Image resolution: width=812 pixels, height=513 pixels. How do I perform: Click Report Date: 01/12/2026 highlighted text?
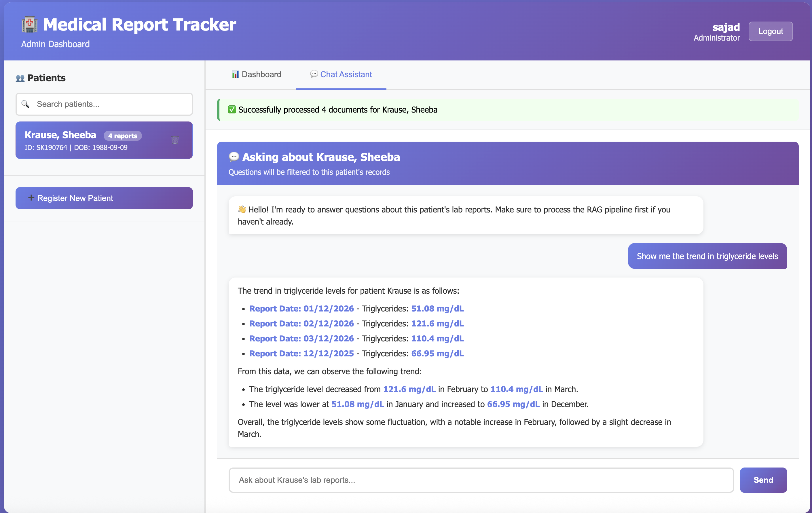coord(301,308)
